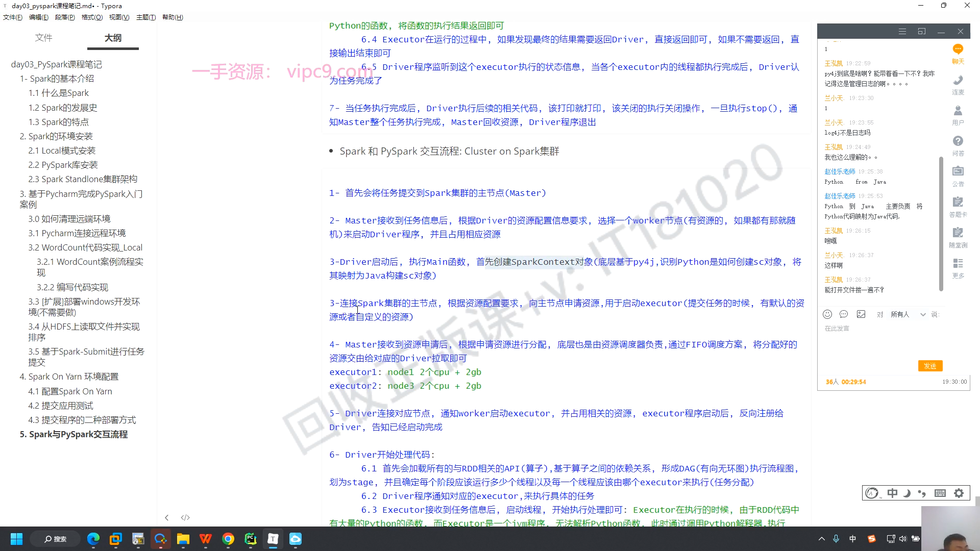Open the 格式 menu
This screenshot has height=551, width=980.
[92, 17]
